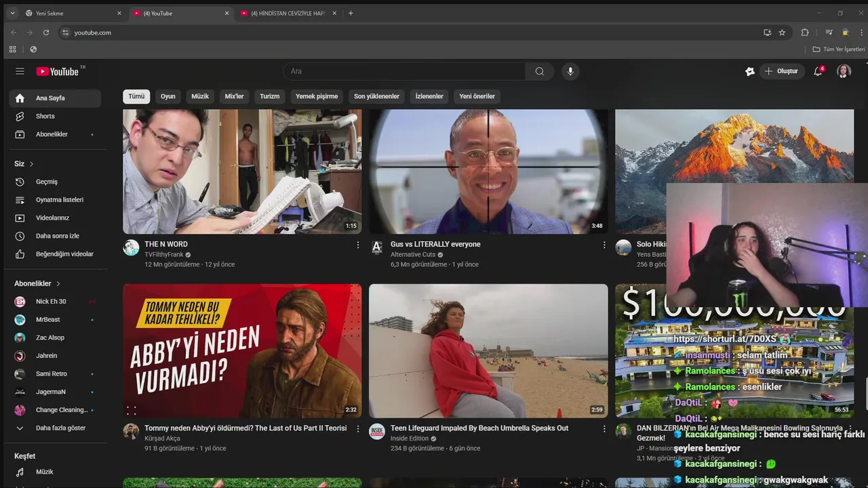Open the Chrome tab search dropdown

(x=12, y=13)
